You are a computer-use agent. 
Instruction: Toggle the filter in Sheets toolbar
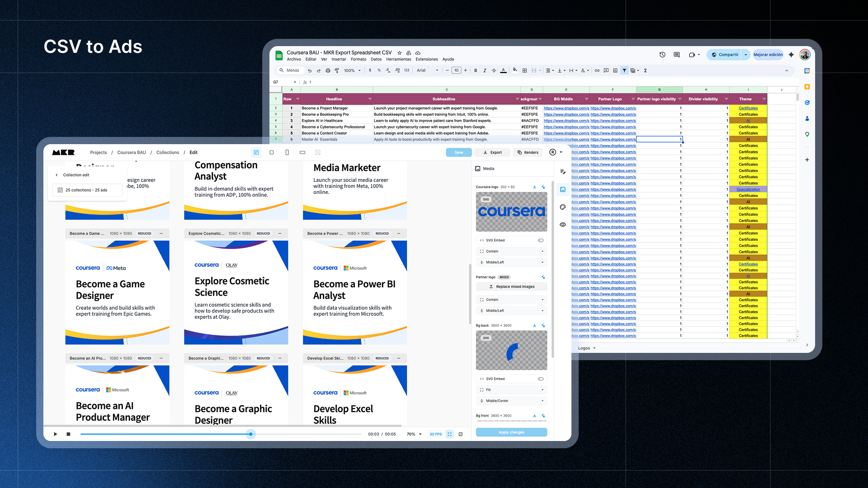tap(624, 70)
